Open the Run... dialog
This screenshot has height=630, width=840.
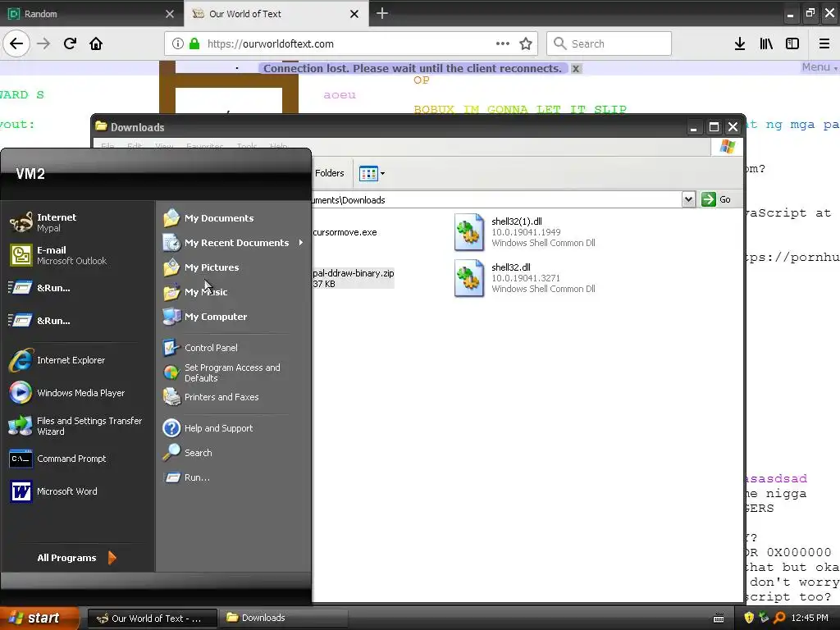point(234,477)
